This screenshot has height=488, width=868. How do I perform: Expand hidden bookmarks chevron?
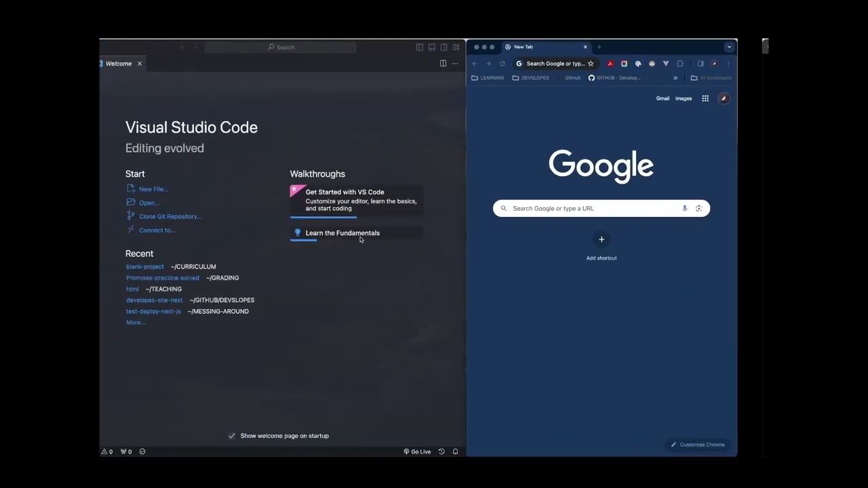[675, 78]
